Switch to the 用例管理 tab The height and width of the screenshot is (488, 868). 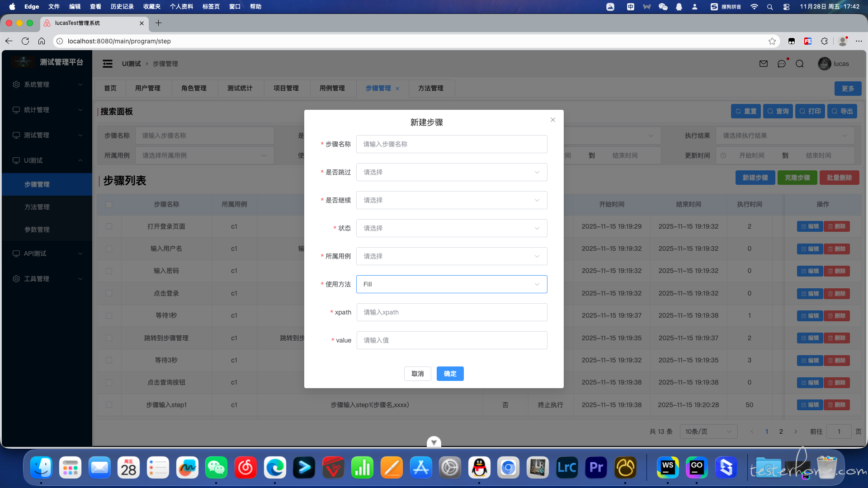click(332, 88)
